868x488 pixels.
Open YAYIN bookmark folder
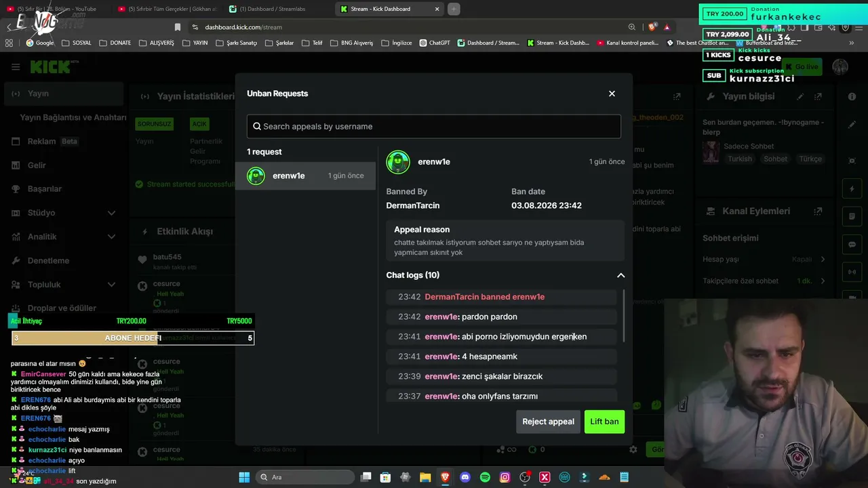click(x=195, y=43)
